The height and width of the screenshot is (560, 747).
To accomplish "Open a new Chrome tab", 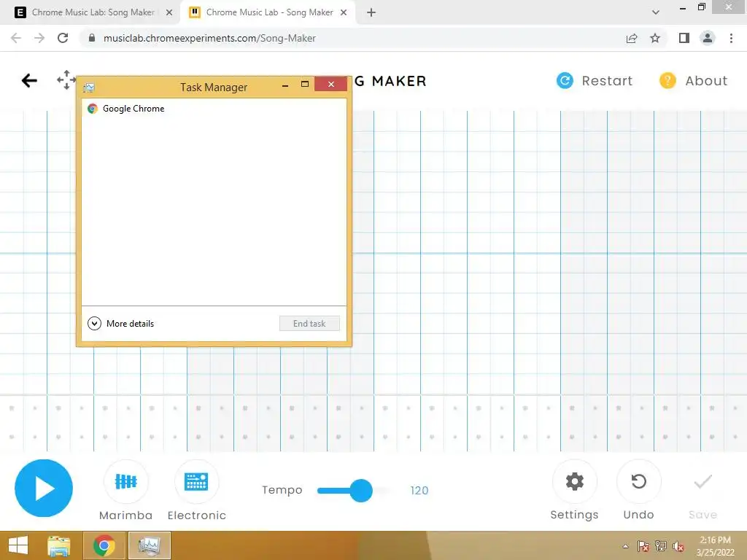I will [x=371, y=12].
